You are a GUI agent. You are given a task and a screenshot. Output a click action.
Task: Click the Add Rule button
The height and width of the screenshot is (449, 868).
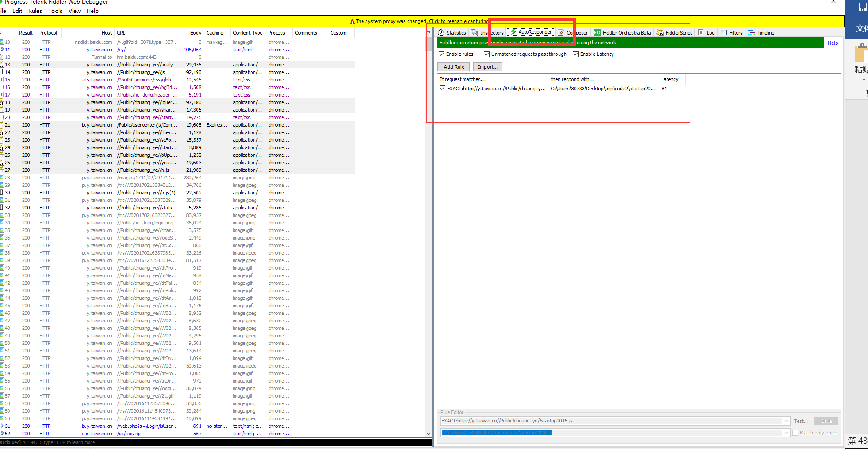coord(454,67)
